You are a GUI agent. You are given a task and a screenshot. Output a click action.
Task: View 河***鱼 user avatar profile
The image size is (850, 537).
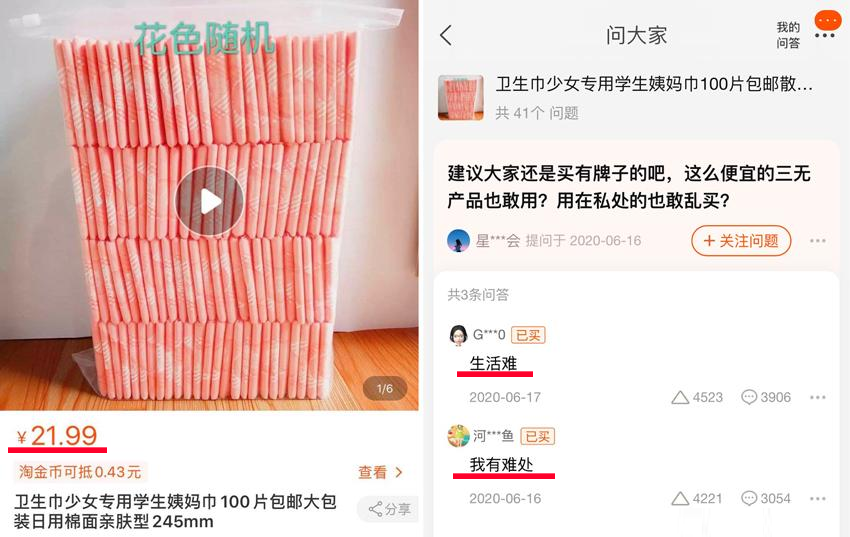click(x=458, y=436)
